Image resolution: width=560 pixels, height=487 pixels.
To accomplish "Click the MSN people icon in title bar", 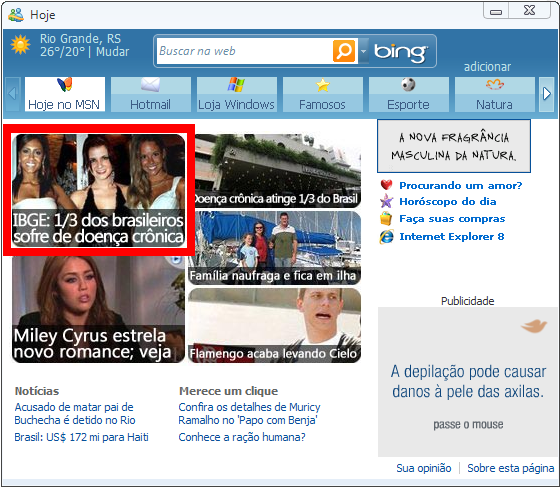I will 16,15.
